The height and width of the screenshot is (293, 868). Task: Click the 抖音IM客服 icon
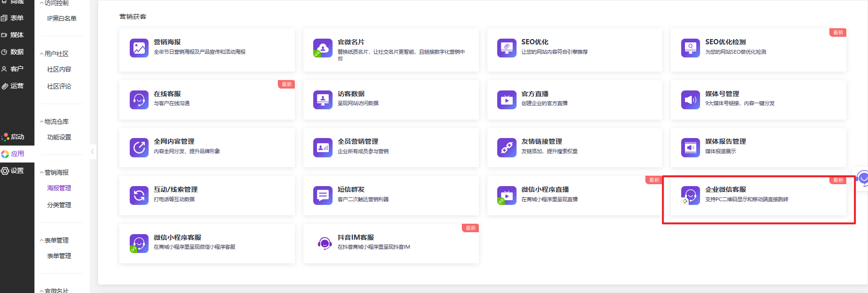coord(324,244)
